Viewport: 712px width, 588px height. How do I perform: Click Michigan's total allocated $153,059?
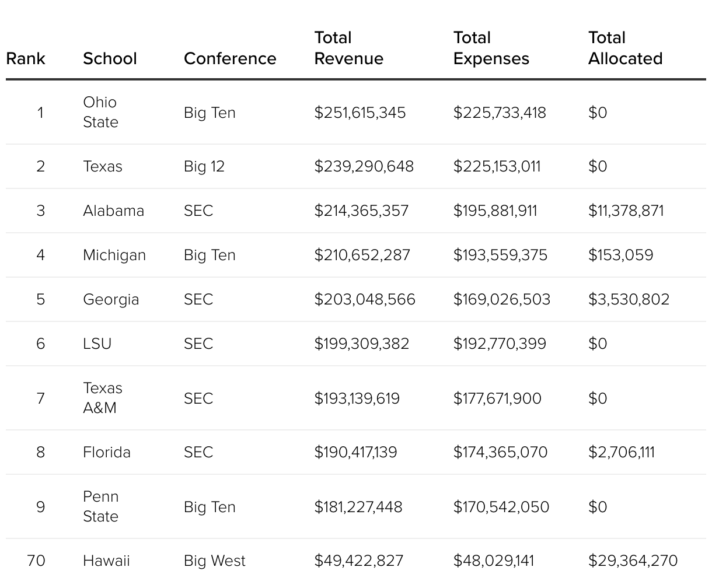[620, 255]
